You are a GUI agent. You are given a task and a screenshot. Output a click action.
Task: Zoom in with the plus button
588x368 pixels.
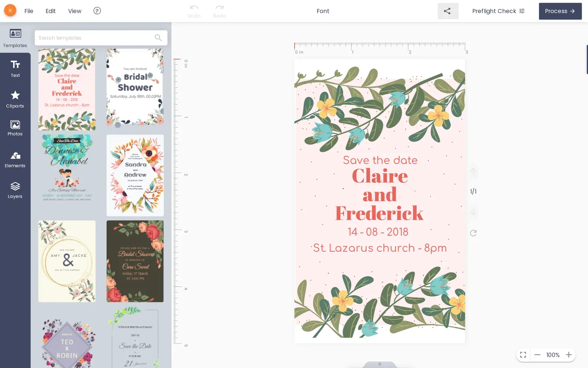(x=569, y=355)
